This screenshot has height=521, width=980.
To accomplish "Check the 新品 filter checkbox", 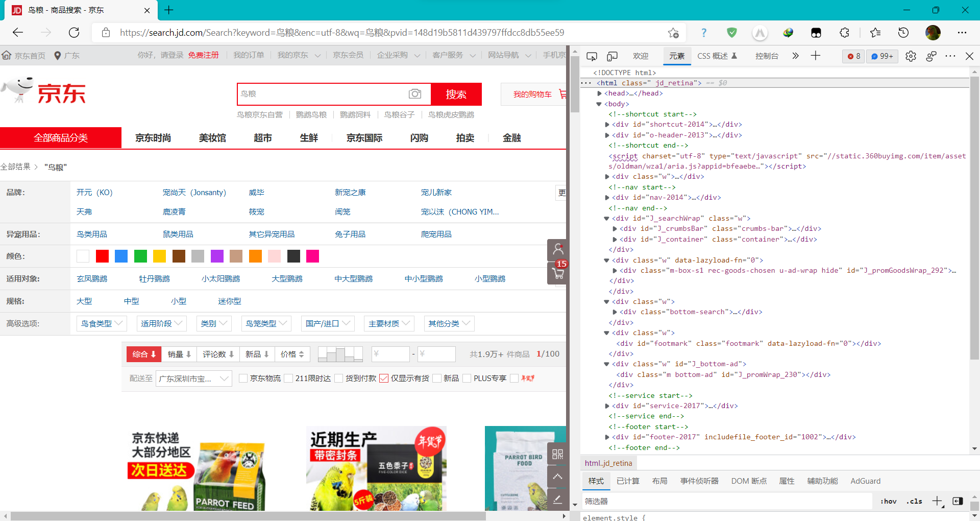I will (x=436, y=378).
